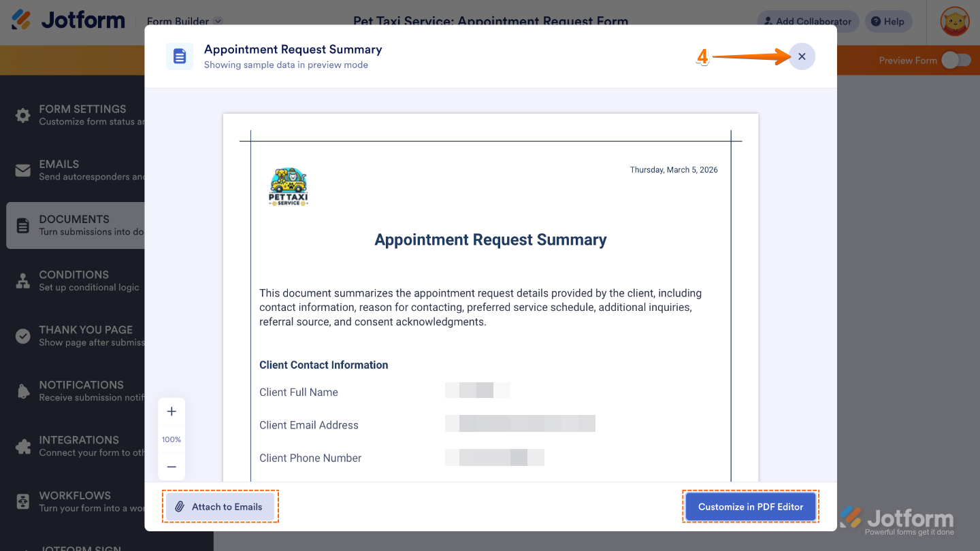Open Notifications via the bell icon

[22, 390]
